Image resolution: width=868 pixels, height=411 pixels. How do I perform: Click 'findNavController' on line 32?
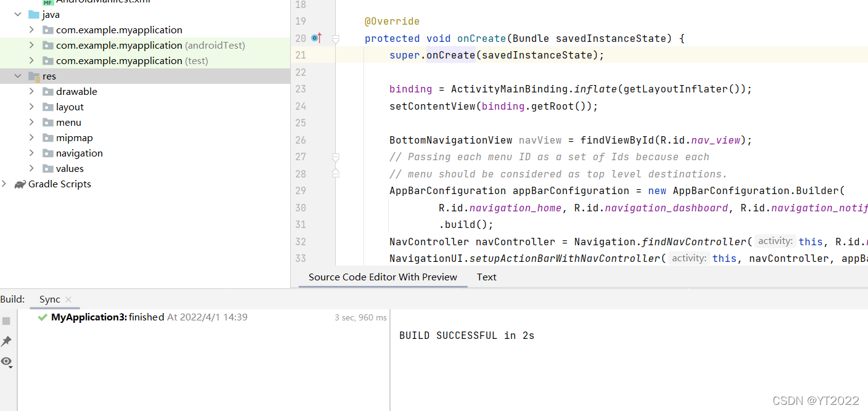point(694,242)
